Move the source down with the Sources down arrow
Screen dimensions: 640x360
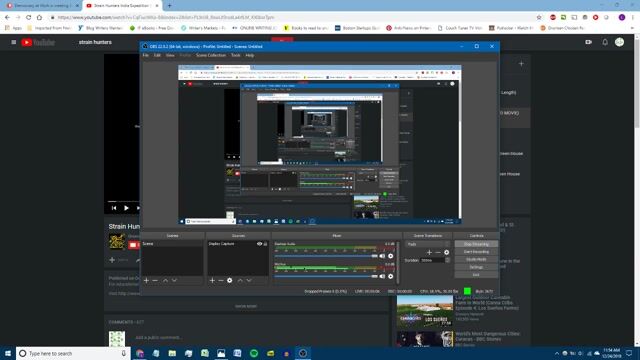pyautogui.click(x=249, y=280)
